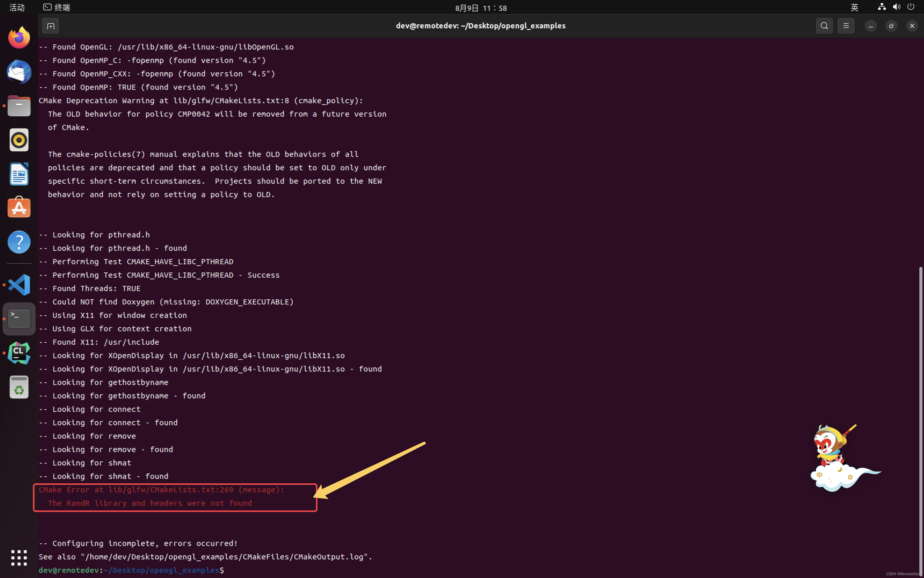Viewport: 924px width, 578px height.
Task: Open the Files manager in dock
Action: (19, 106)
